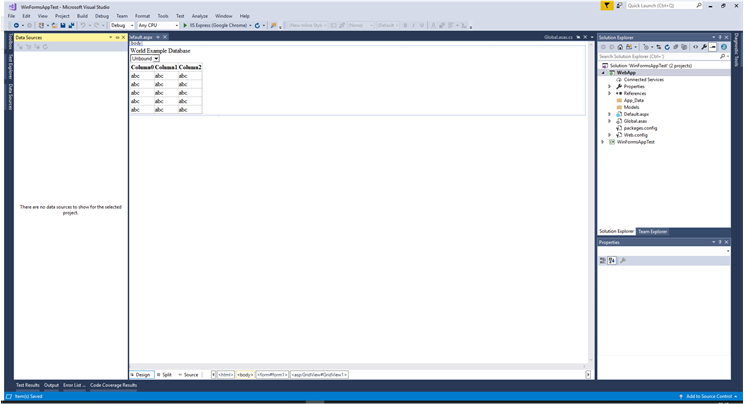Click Alphabetical sort icon in Properties panel
744x404 pixels.
click(x=612, y=260)
